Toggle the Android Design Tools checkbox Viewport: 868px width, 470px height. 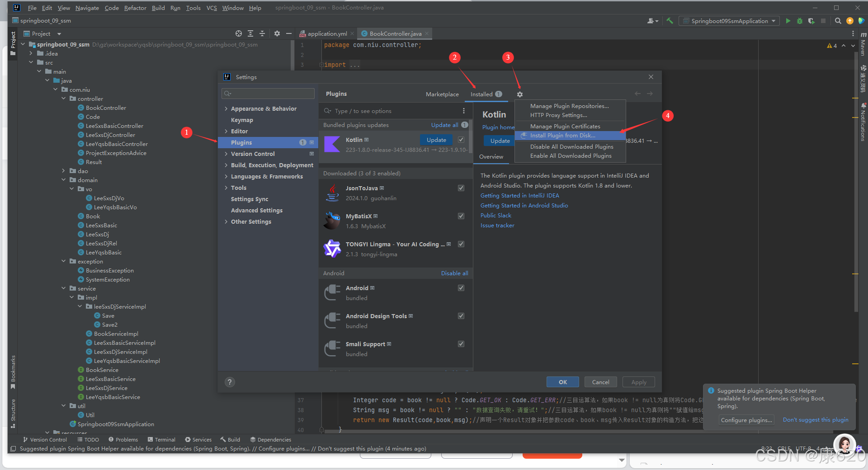(461, 316)
